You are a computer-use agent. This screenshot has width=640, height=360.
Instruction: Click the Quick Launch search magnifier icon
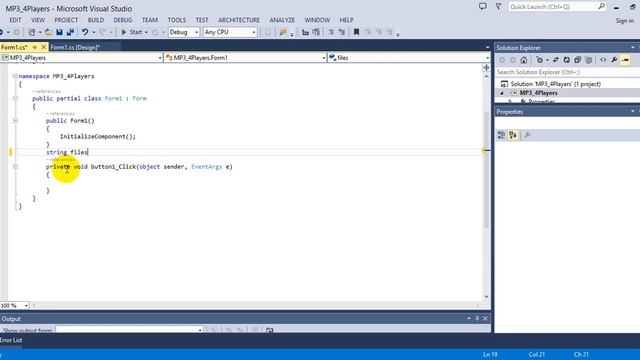click(x=602, y=7)
